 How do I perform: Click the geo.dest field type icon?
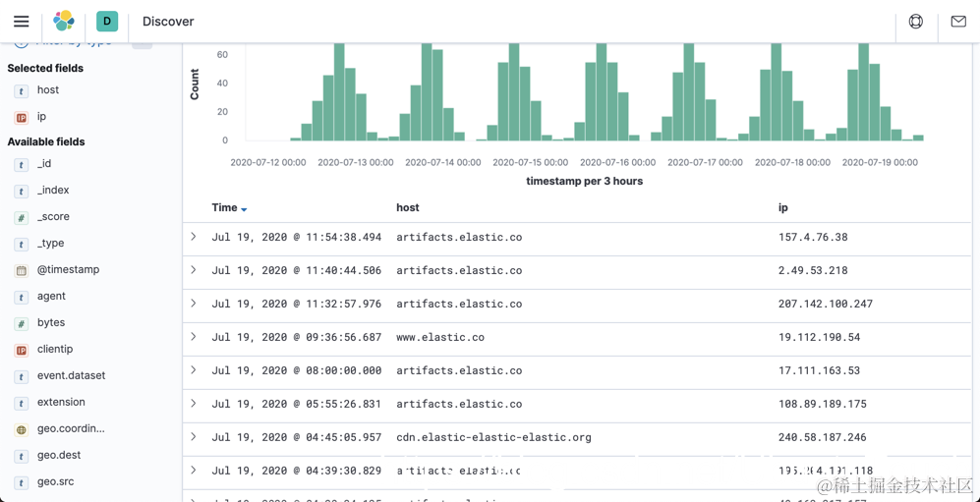(x=22, y=456)
